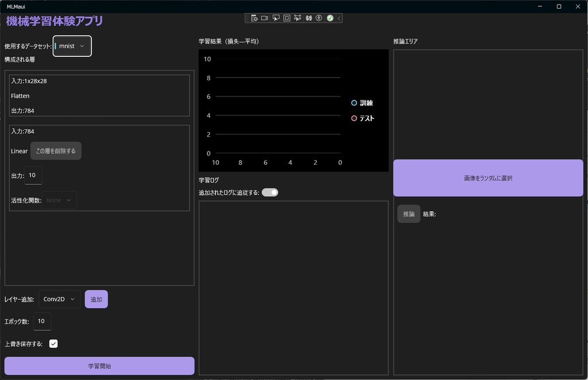Click the track focused element icon
Screen dimensions: 588x380
(297, 18)
